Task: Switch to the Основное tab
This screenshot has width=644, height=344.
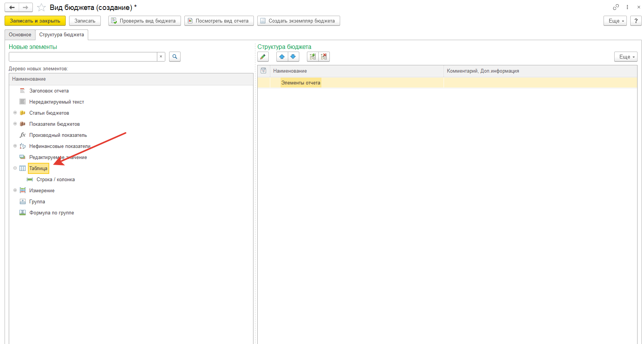Action: tap(20, 35)
